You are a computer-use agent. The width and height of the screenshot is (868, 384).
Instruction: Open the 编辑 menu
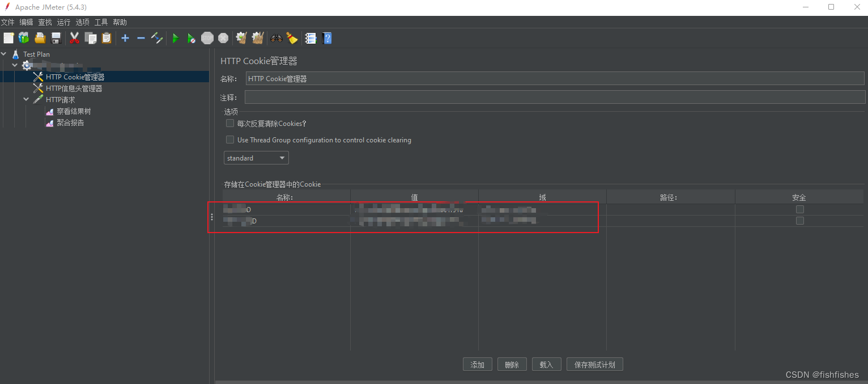(26, 22)
